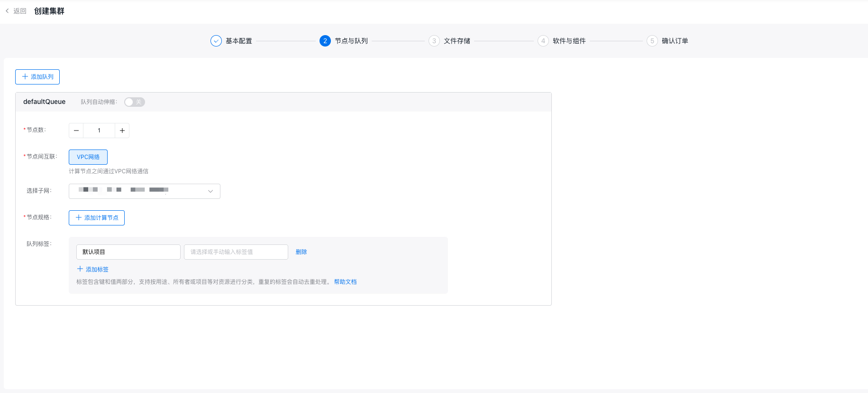Image resolution: width=868 pixels, height=393 pixels.
Task: Click the 添加队列 button
Action: click(37, 77)
